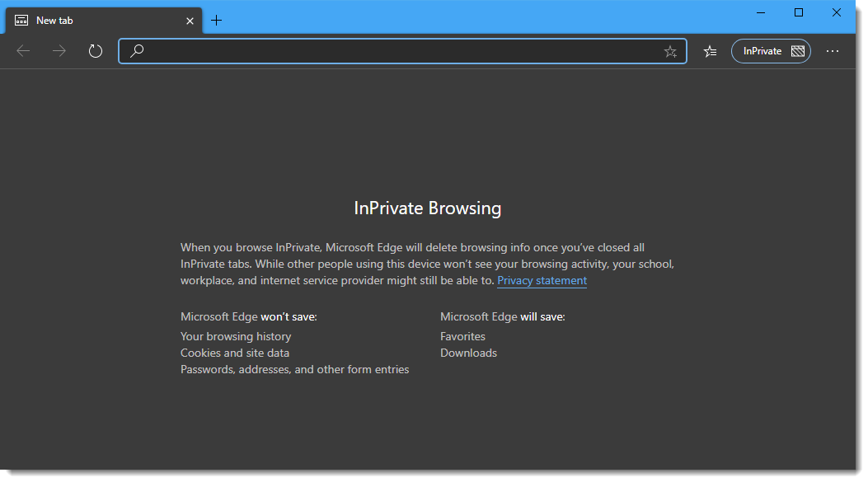
Task: Open the Favorites hub icon
Action: pyautogui.click(x=711, y=51)
